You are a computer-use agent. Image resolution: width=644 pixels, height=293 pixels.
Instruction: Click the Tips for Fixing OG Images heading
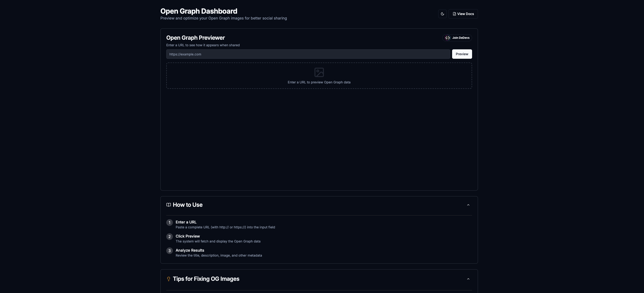[x=206, y=279]
